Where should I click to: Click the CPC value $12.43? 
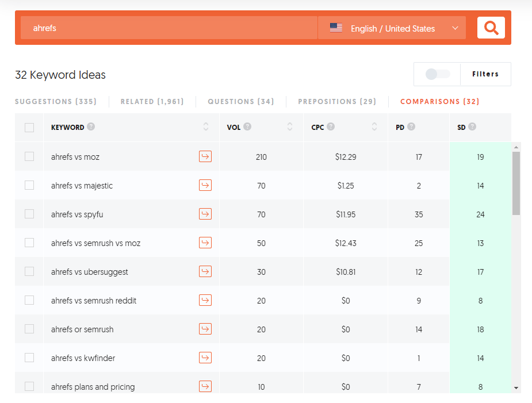click(346, 243)
